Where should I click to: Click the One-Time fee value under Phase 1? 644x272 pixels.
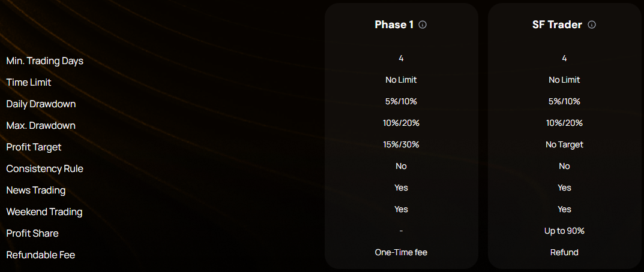click(x=401, y=252)
